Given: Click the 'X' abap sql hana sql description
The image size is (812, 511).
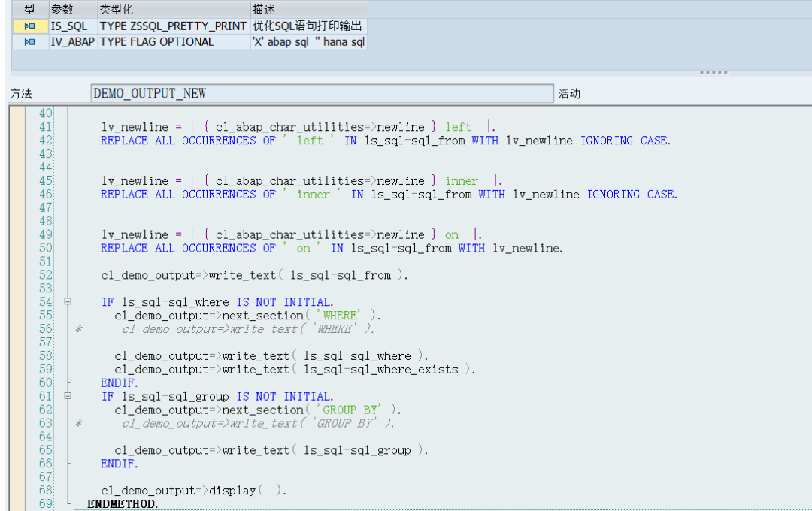Looking at the screenshot, I should coord(309,42).
